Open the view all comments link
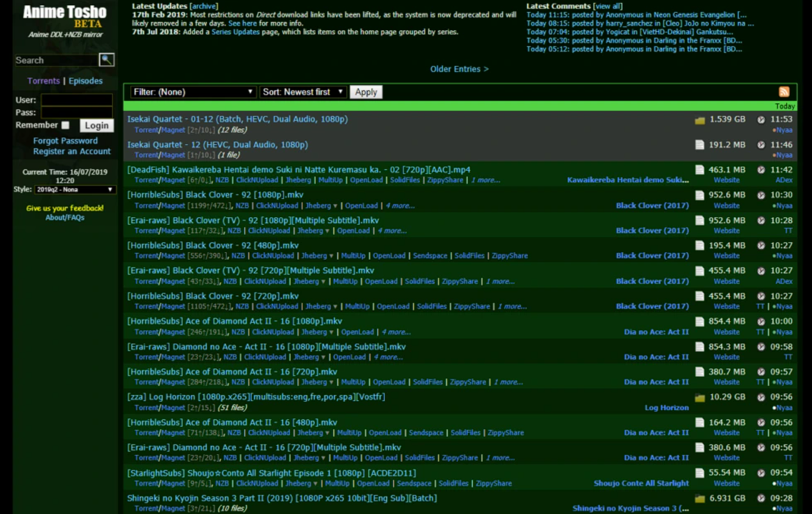The width and height of the screenshot is (812, 514). point(607,6)
